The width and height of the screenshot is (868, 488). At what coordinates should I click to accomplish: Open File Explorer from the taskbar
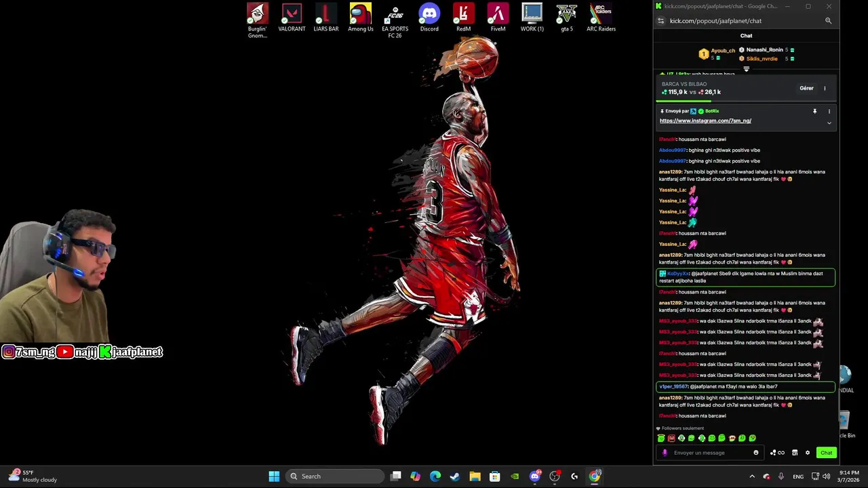[x=475, y=476]
